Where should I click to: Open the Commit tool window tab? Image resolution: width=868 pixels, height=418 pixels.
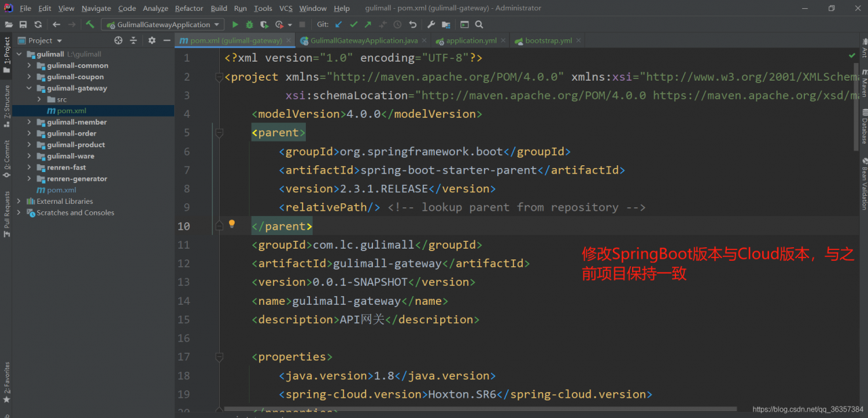(6, 159)
